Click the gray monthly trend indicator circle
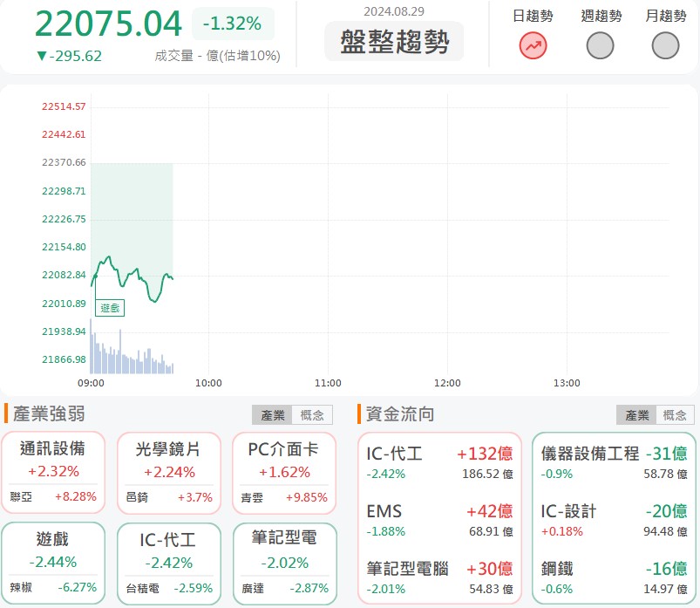The height and width of the screenshot is (608, 700). tap(665, 45)
